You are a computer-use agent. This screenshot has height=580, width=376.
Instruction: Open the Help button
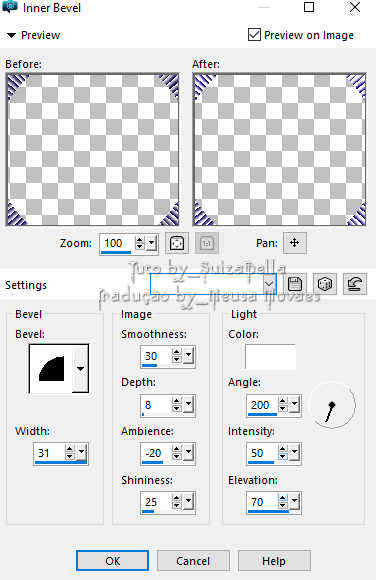(274, 561)
